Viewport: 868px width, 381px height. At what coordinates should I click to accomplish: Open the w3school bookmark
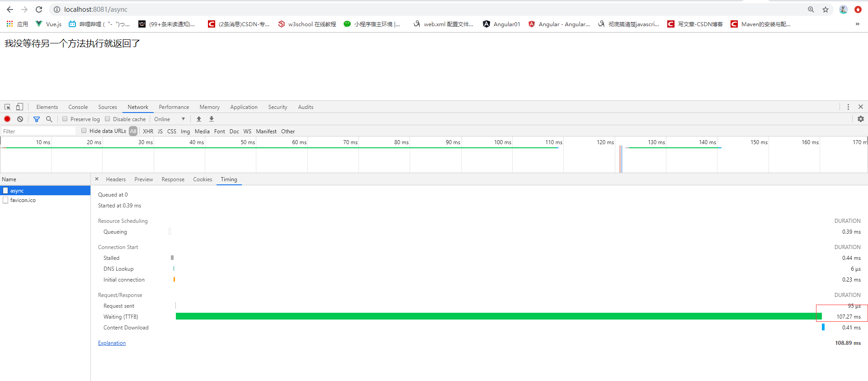click(307, 24)
